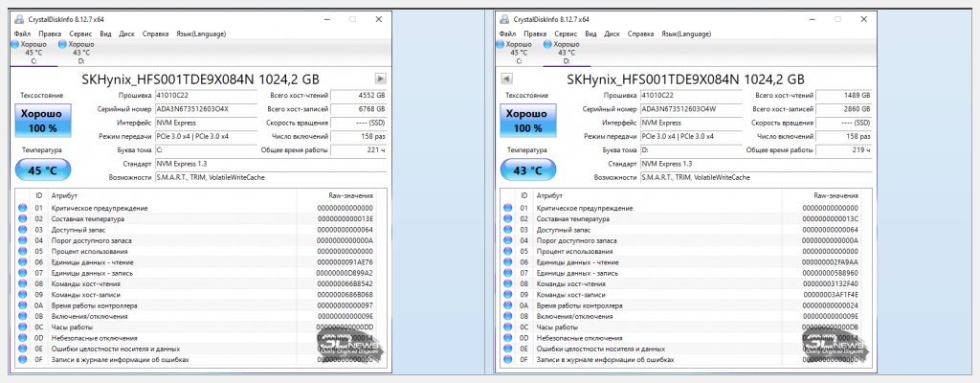Click serial number ADA3N673512603O4W field
980x383 pixels.
[691, 109]
